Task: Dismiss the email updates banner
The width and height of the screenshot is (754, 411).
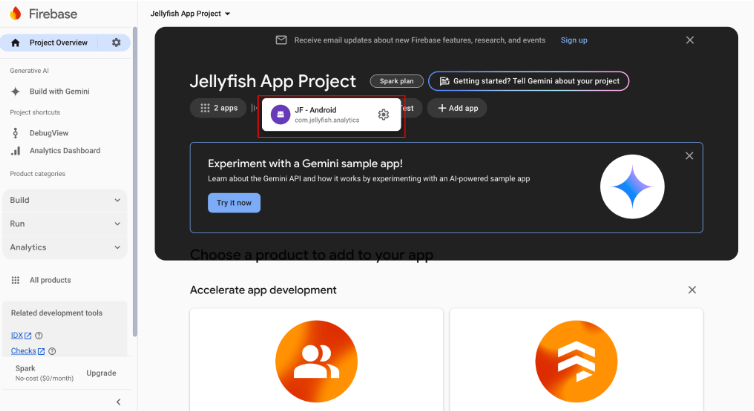Action: pos(690,40)
